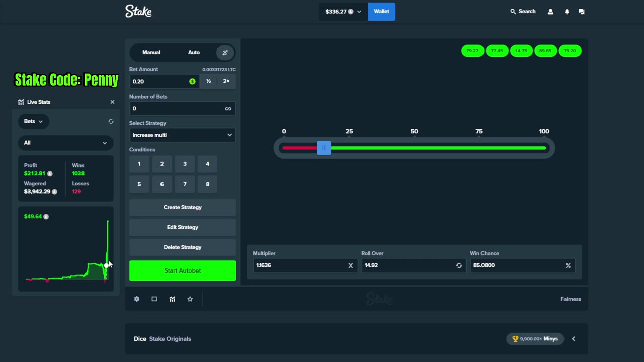
Task: Select condition 8
Action: pyautogui.click(x=207, y=184)
